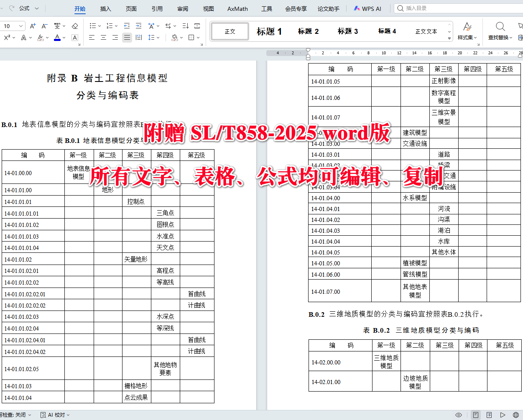Increase font size with the A+ icon

point(33,26)
